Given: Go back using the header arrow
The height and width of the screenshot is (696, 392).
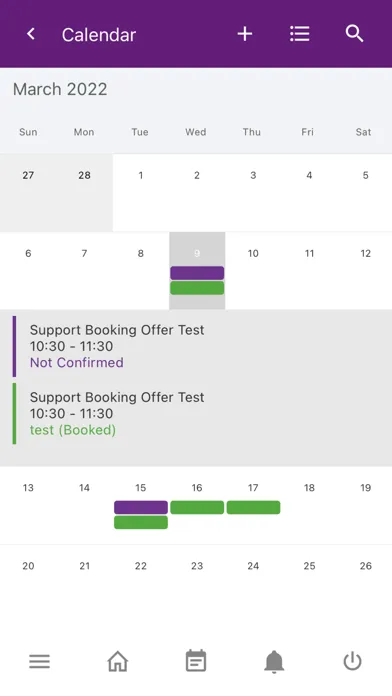Looking at the screenshot, I should point(31,34).
